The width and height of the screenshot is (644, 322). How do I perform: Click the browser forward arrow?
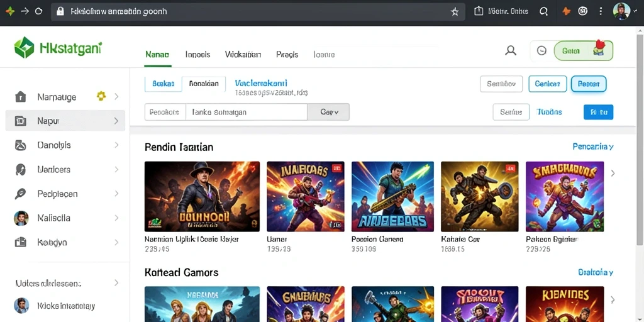[x=25, y=11]
